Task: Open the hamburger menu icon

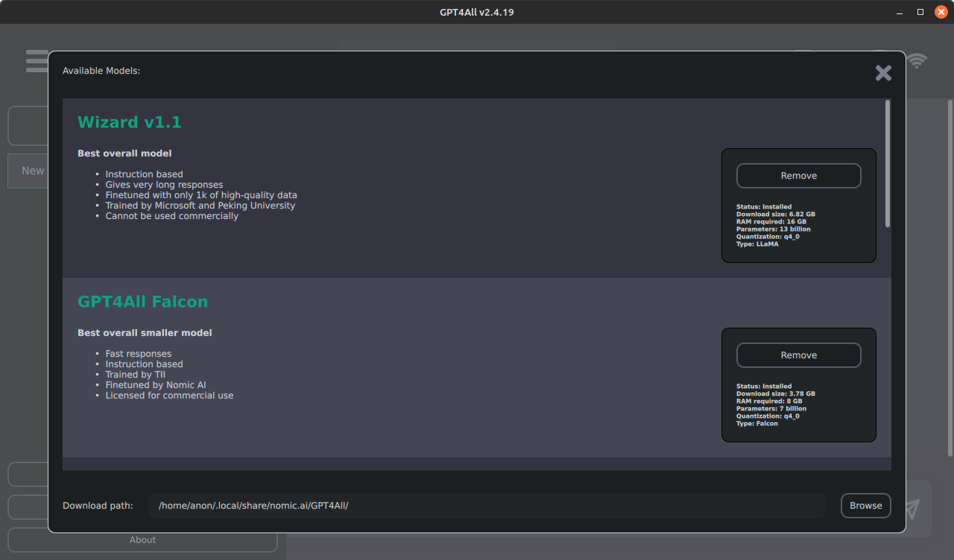Action: (x=37, y=61)
